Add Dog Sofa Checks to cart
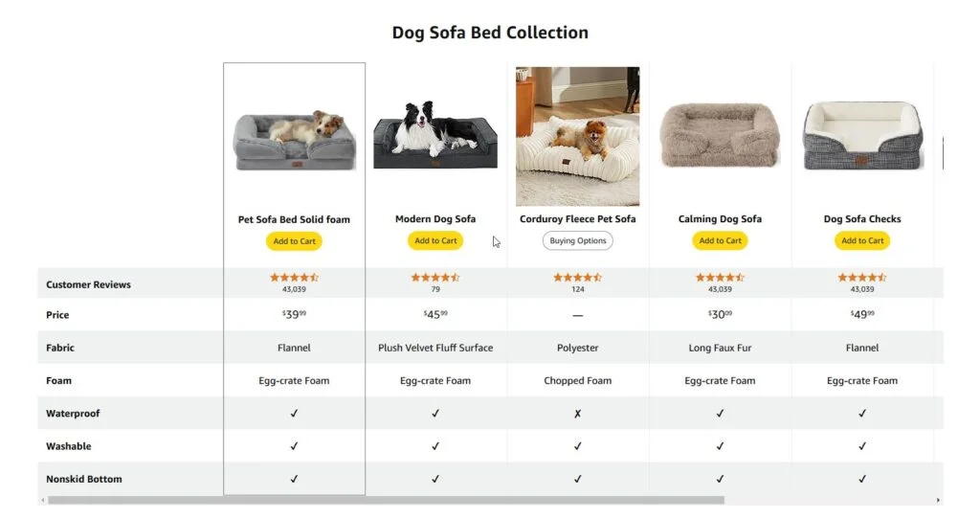 pyautogui.click(x=862, y=241)
